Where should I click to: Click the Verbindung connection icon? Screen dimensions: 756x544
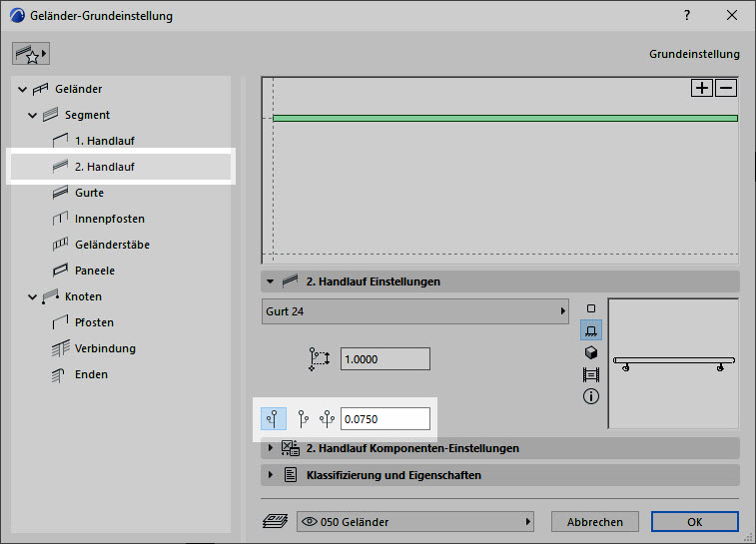tap(60, 348)
